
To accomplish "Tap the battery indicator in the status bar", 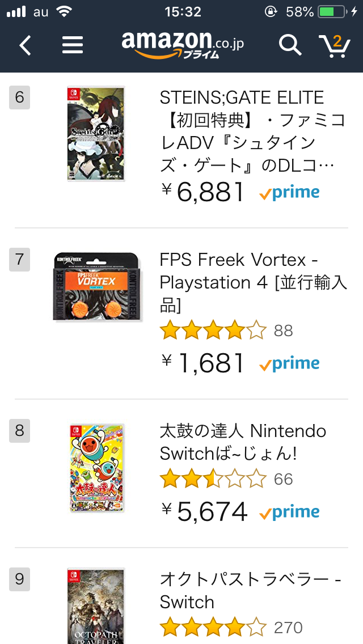I will tap(331, 12).
